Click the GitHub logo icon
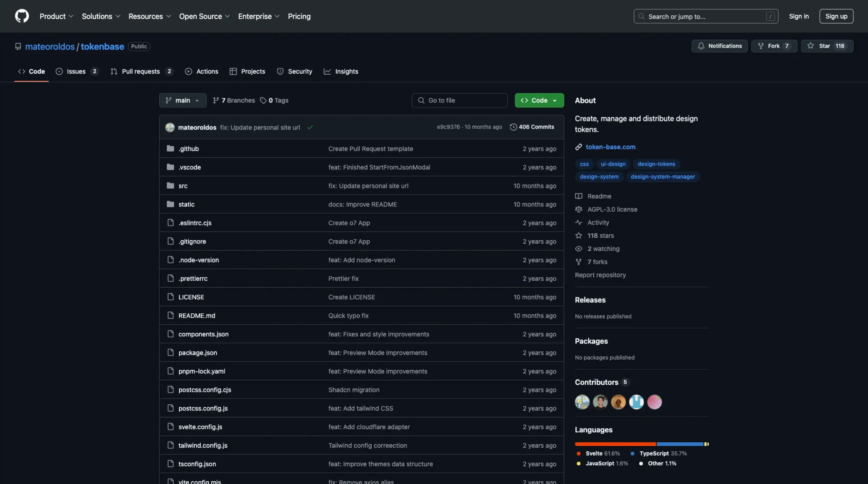Viewport: 868px width, 484px height. coord(22,16)
